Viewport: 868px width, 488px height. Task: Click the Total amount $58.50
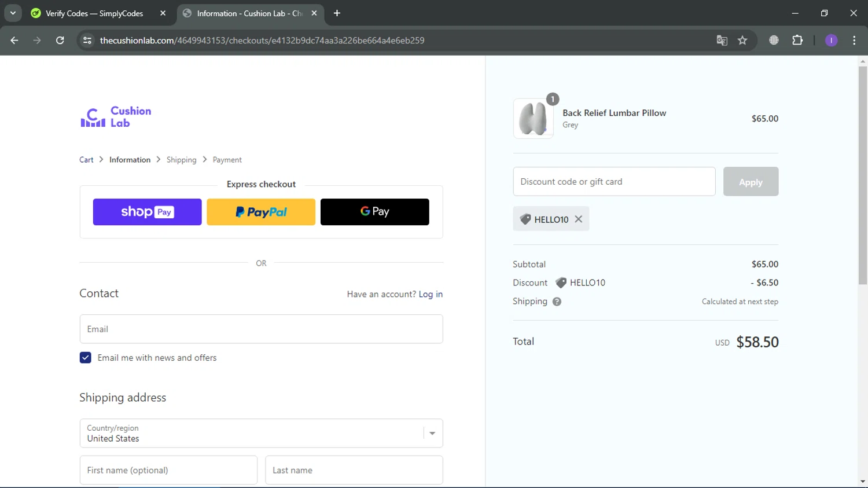[757, 342]
